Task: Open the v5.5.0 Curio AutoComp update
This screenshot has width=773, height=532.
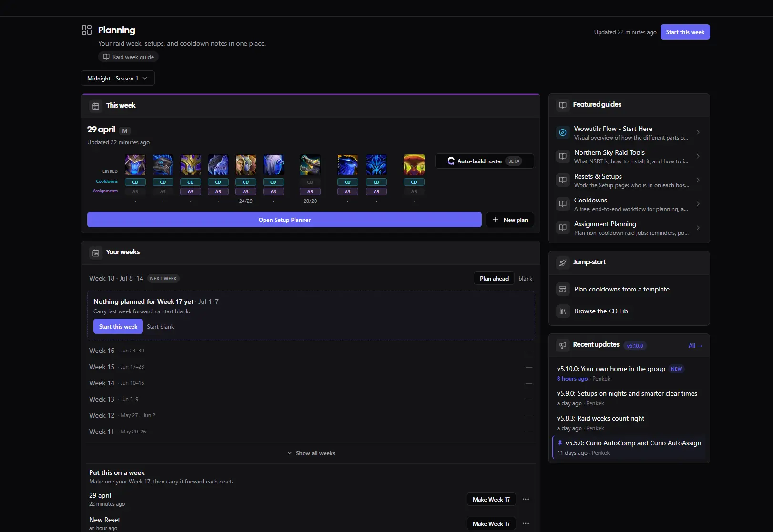Action: pos(629,448)
